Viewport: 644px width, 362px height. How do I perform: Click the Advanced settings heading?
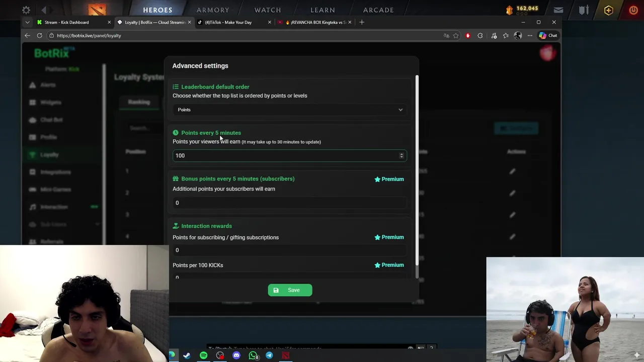(x=200, y=66)
